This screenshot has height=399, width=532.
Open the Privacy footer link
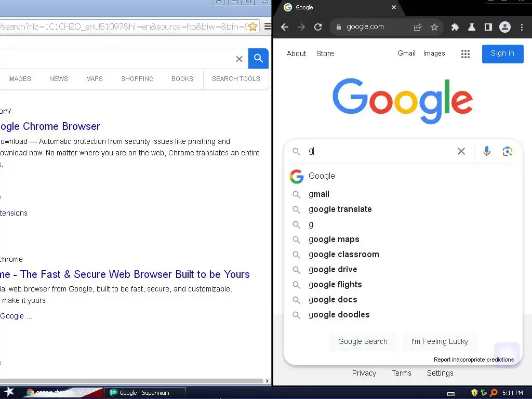pyautogui.click(x=364, y=373)
